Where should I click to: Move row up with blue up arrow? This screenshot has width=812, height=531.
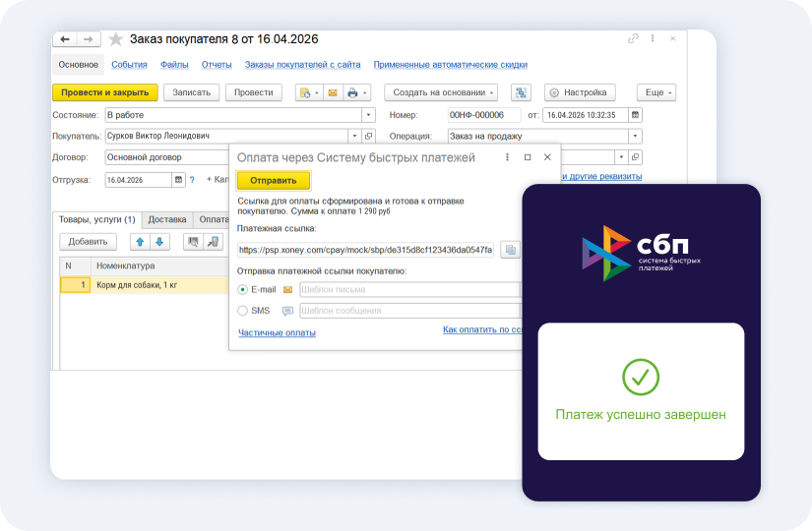140,242
